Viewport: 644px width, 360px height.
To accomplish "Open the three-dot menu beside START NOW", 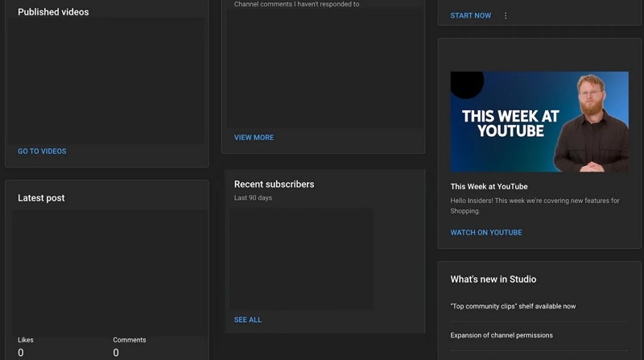I will [x=506, y=15].
